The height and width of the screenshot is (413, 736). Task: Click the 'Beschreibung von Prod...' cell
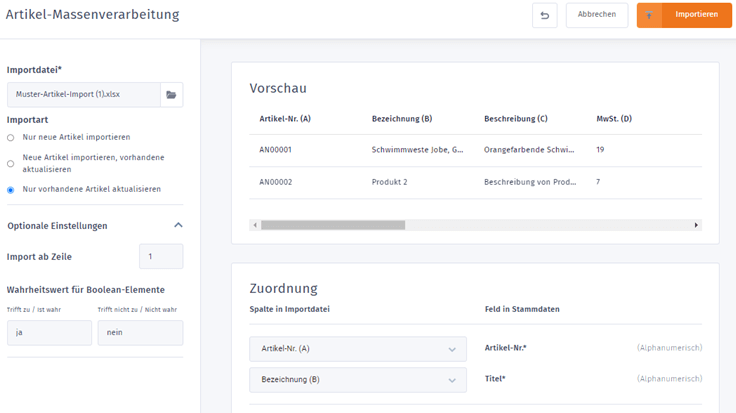530,182
